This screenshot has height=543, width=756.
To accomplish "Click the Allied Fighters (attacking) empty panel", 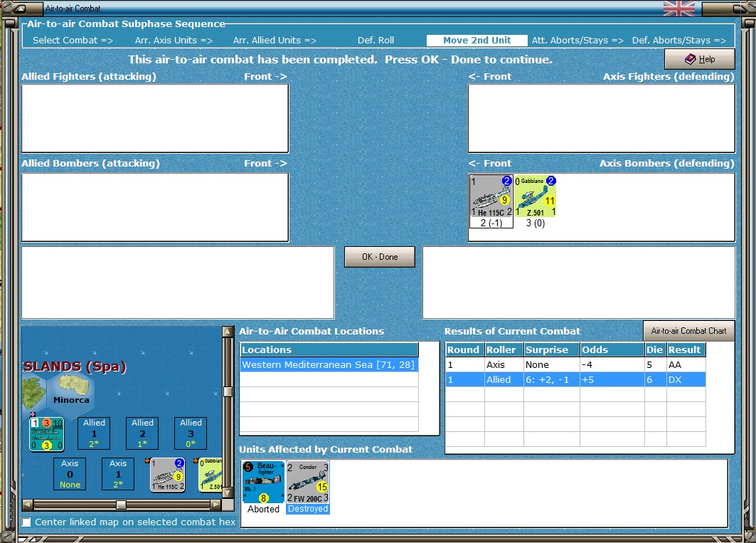I will 155,118.
